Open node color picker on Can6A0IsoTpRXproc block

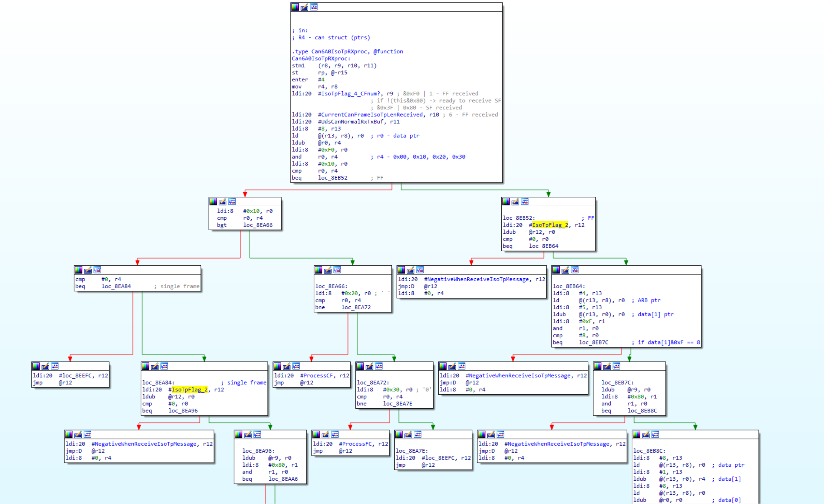(x=295, y=7)
